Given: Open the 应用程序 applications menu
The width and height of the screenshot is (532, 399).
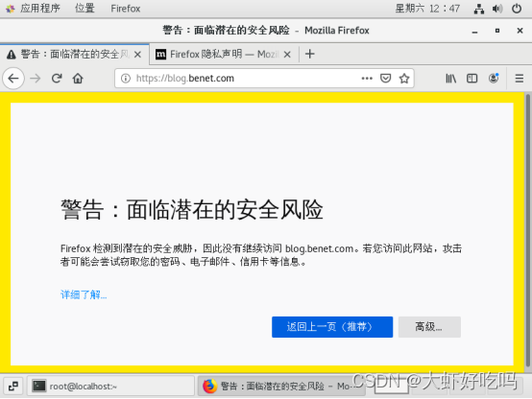Looking at the screenshot, I should [x=34, y=8].
